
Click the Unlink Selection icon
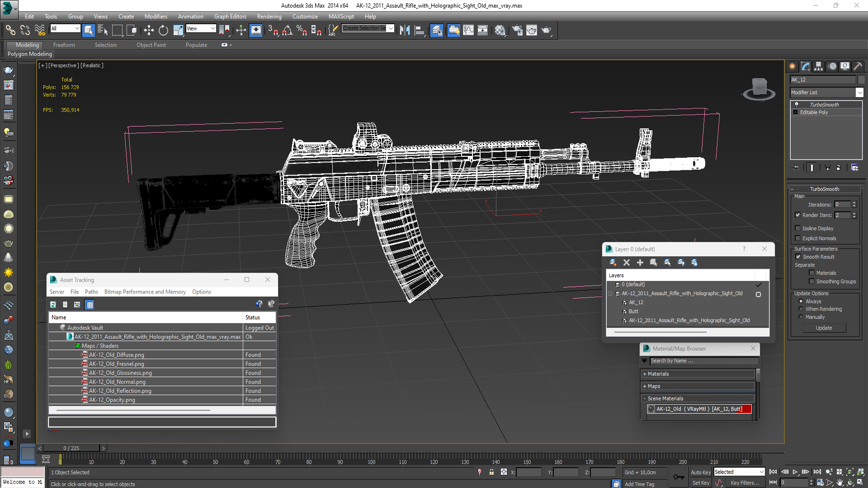(x=25, y=30)
